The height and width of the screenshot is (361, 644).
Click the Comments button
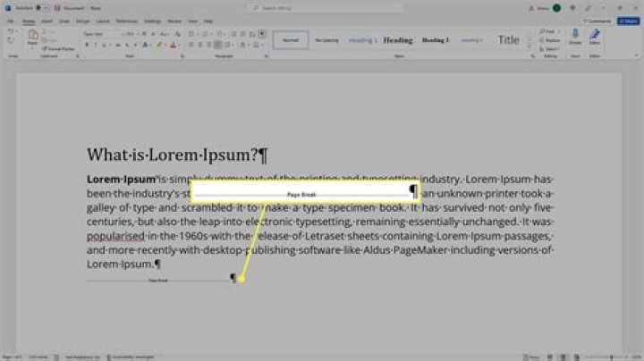coord(597,21)
